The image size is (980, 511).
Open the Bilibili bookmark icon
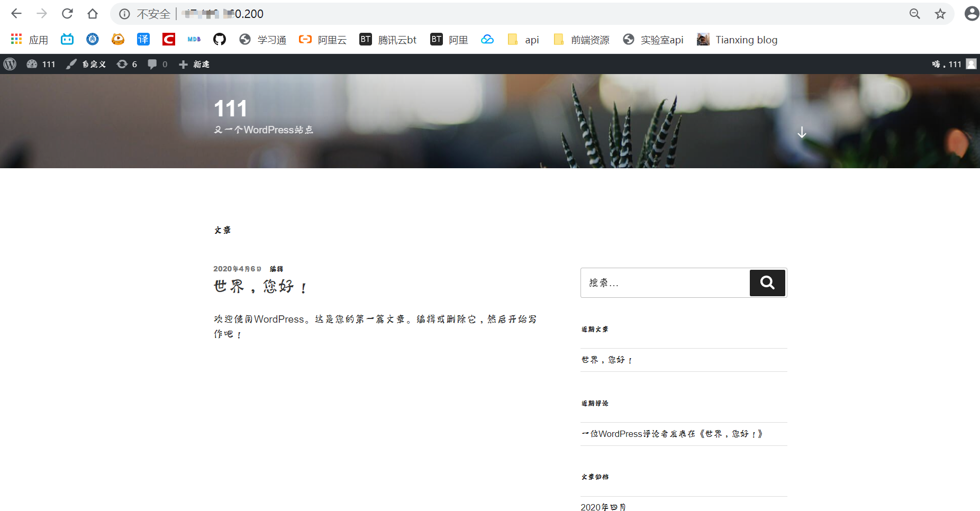tap(67, 39)
